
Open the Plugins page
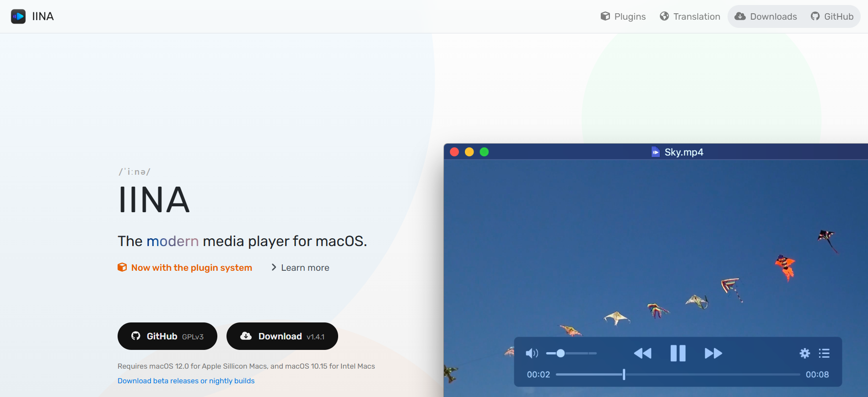point(623,16)
